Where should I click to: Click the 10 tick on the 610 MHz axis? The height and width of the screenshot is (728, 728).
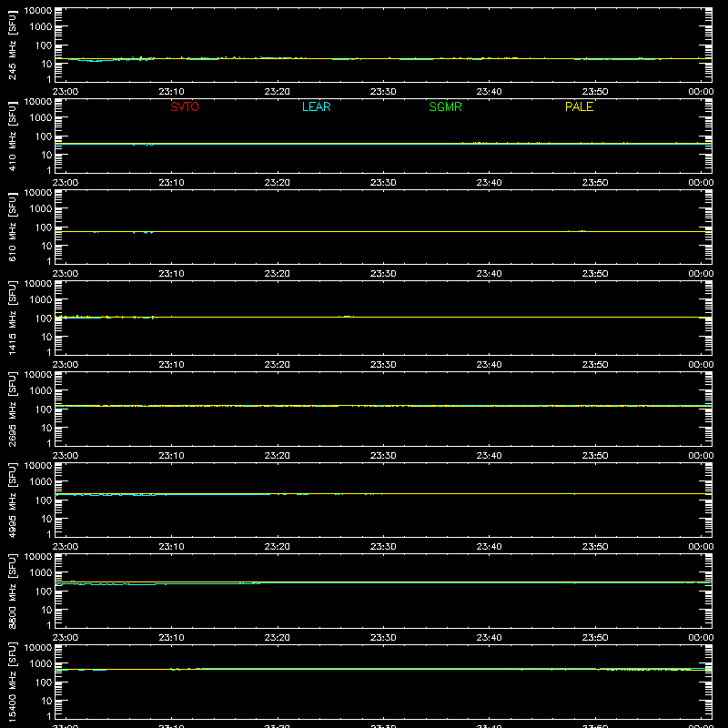tap(46, 246)
